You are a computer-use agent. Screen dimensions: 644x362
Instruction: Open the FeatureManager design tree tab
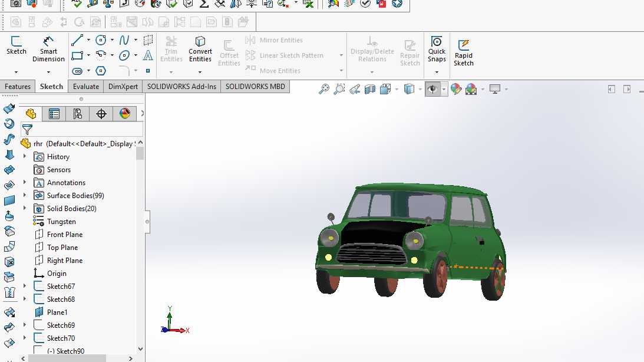[x=31, y=113]
